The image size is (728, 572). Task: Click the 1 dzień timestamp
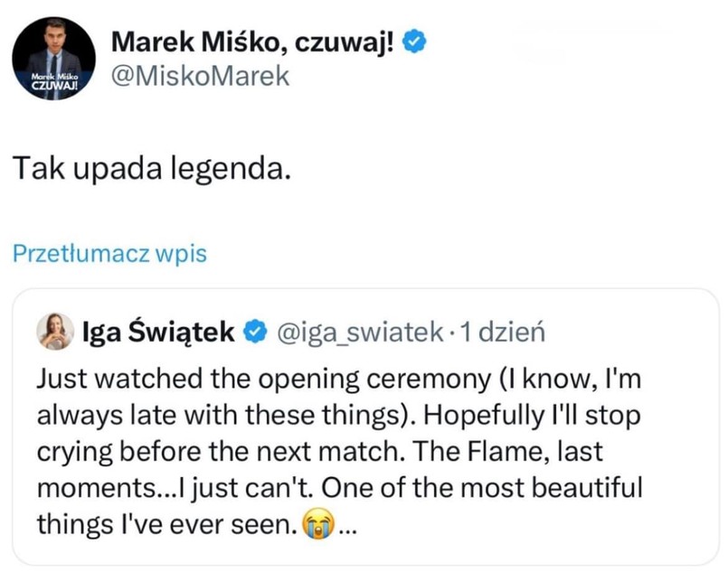coord(503,333)
